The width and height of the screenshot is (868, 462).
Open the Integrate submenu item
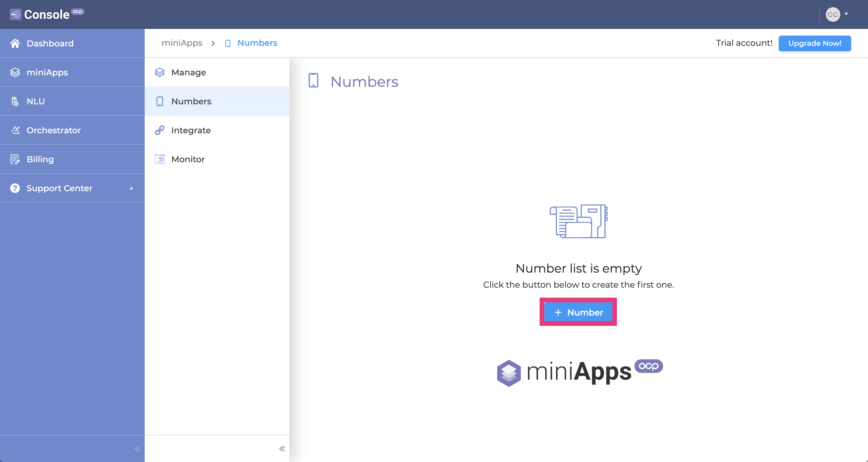pos(217,130)
